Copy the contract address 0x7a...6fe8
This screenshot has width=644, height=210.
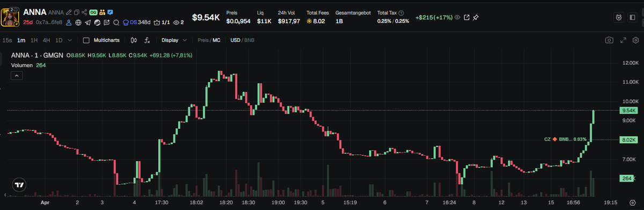[49, 23]
